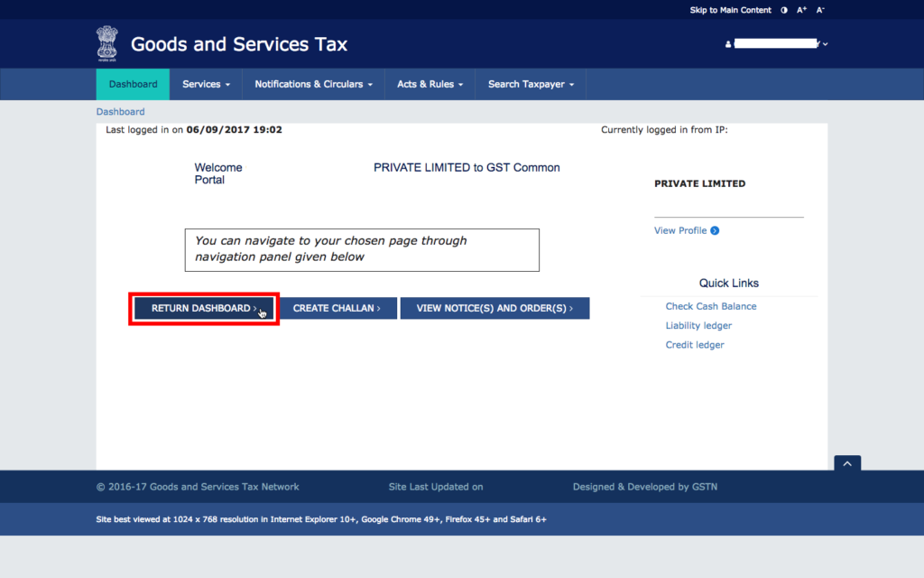The width and height of the screenshot is (924, 578).
Task: Click the CREATE CHALLAN button
Action: 338,308
